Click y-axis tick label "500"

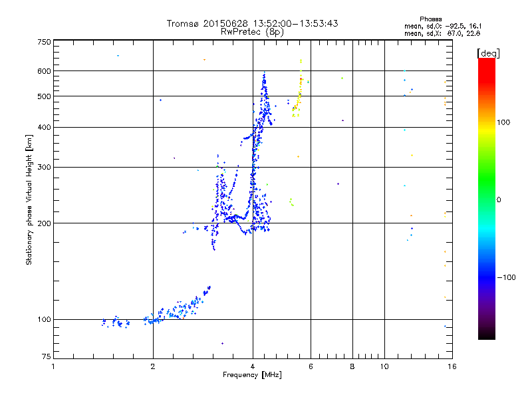[x=44, y=96]
